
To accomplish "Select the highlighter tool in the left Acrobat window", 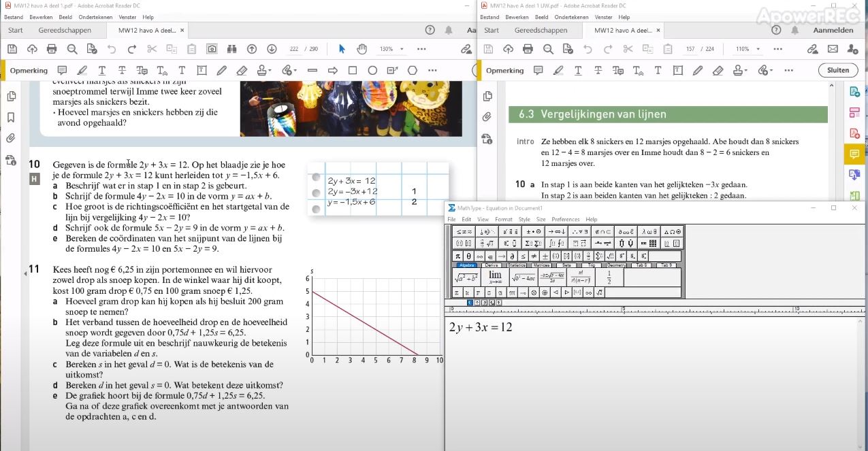I will tap(82, 70).
